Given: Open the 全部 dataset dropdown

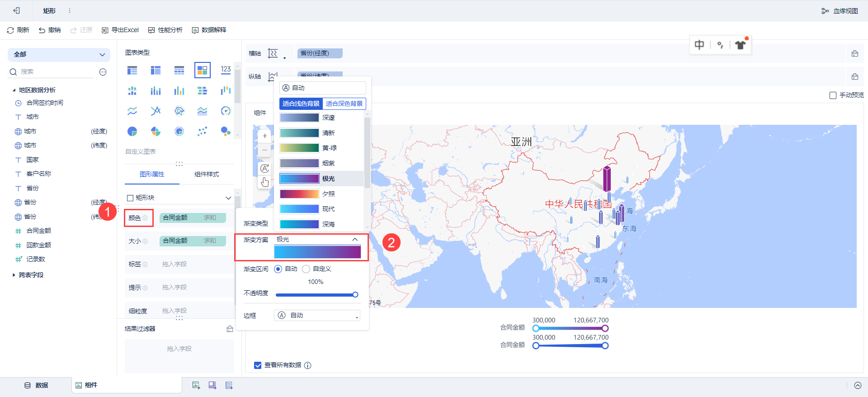Looking at the screenshot, I should (x=59, y=55).
